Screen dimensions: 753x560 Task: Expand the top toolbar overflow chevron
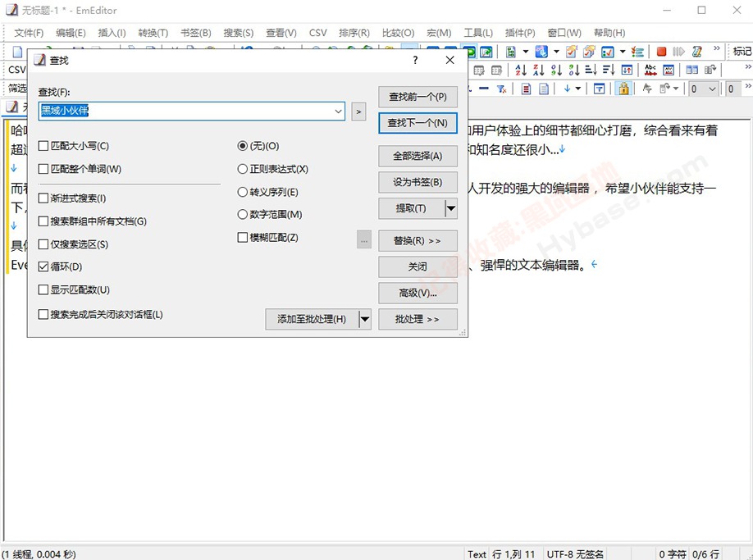coord(717,48)
